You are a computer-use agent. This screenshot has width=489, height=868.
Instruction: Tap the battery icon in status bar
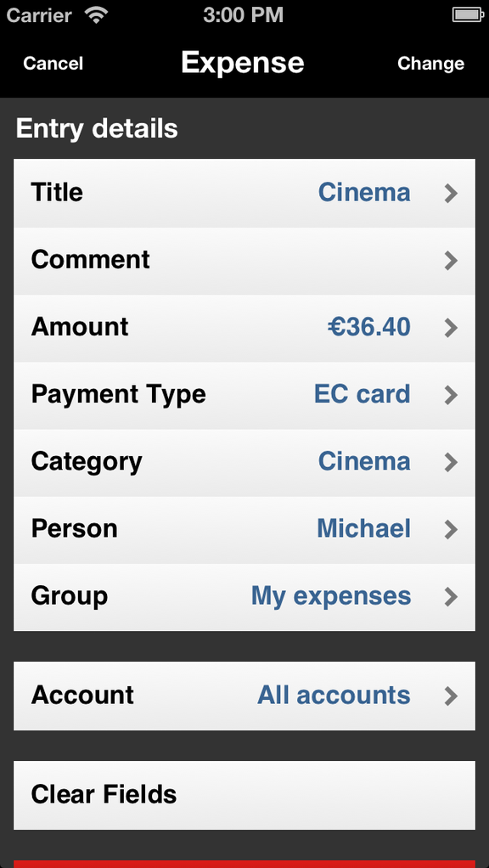point(468,15)
